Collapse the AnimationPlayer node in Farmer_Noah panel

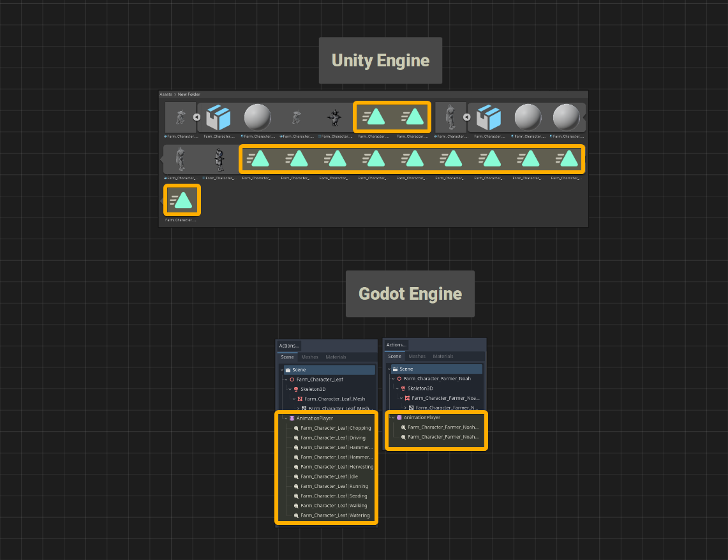(x=393, y=418)
